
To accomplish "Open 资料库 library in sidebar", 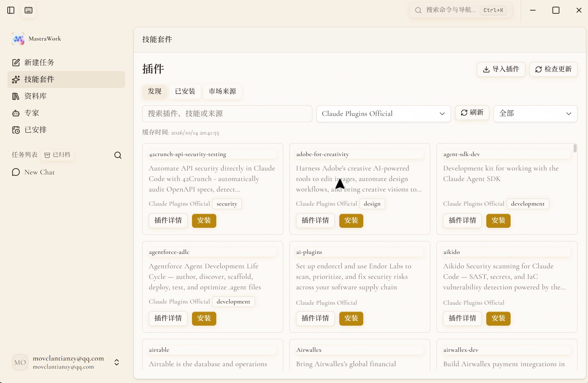I will click(66, 96).
